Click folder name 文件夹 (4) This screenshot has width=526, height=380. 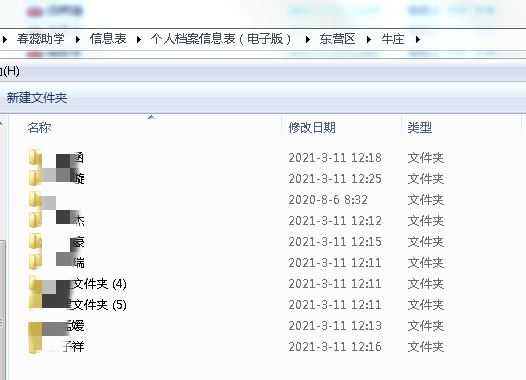coord(99,284)
